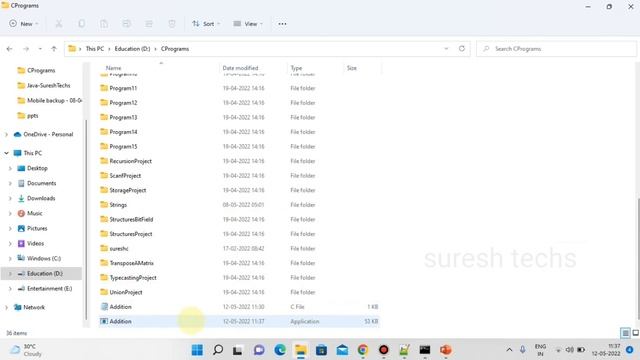This screenshot has height=360, width=640.
Task: Select Education (D:) in the address breadcrumb
Action: point(132,49)
